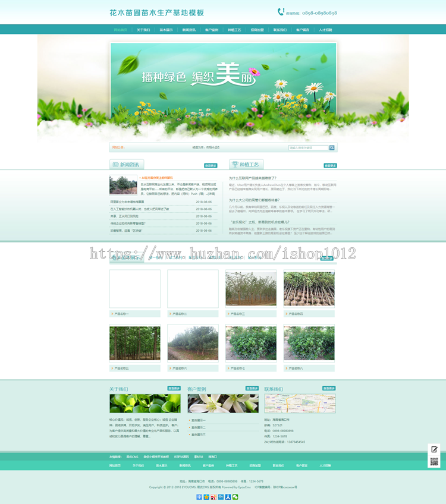The height and width of the screenshot is (504, 446).
Task: Click the share plus icon in footer
Action: click(x=199, y=497)
